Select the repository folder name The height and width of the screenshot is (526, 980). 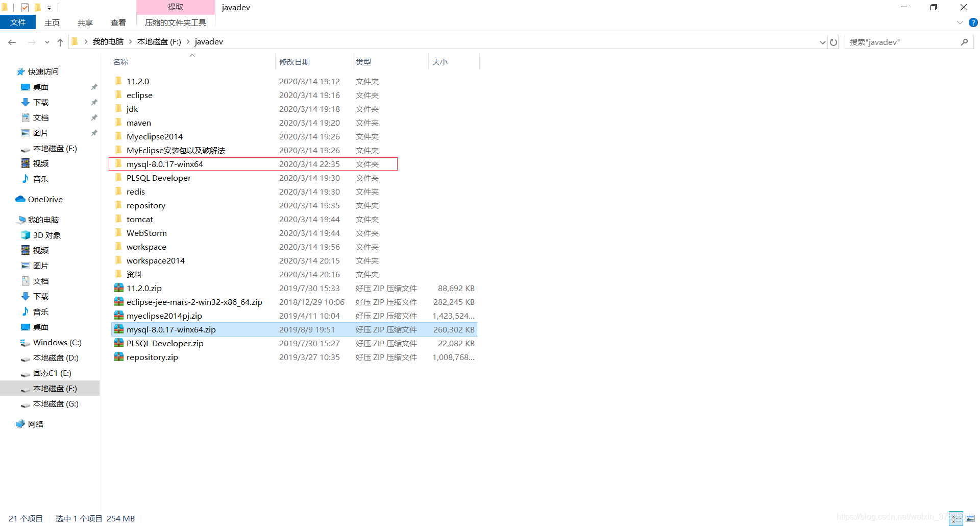click(x=146, y=205)
